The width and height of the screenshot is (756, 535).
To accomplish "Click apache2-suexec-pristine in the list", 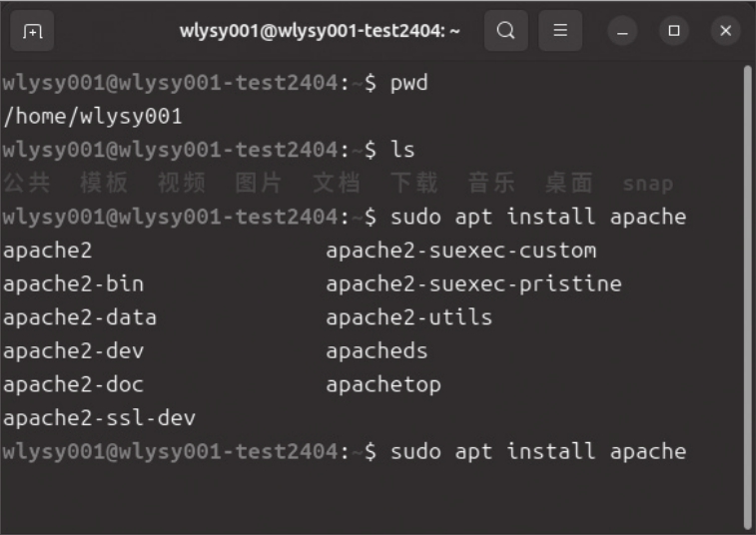I will coord(473,283).
